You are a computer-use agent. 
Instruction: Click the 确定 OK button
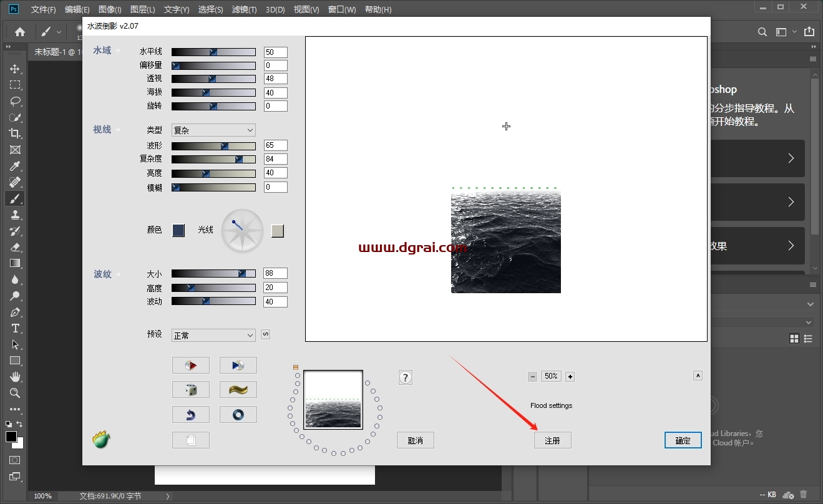tap(683, 440)
